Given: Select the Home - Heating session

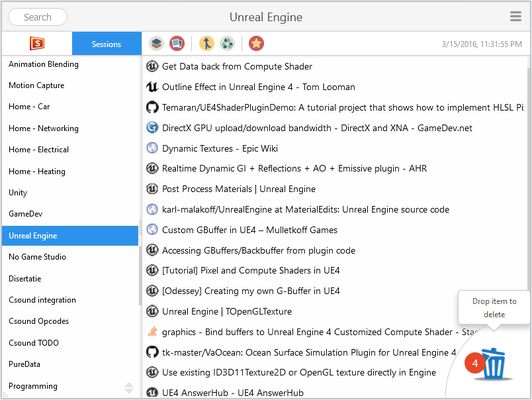Looking at the screenshot, I should (x=70, y=171).
